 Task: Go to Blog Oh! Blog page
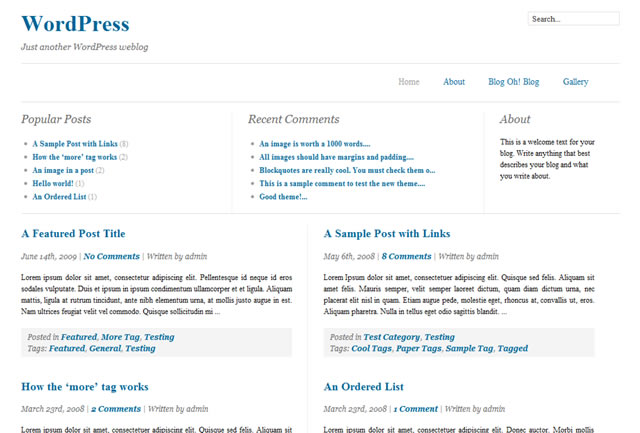[513, 82]
